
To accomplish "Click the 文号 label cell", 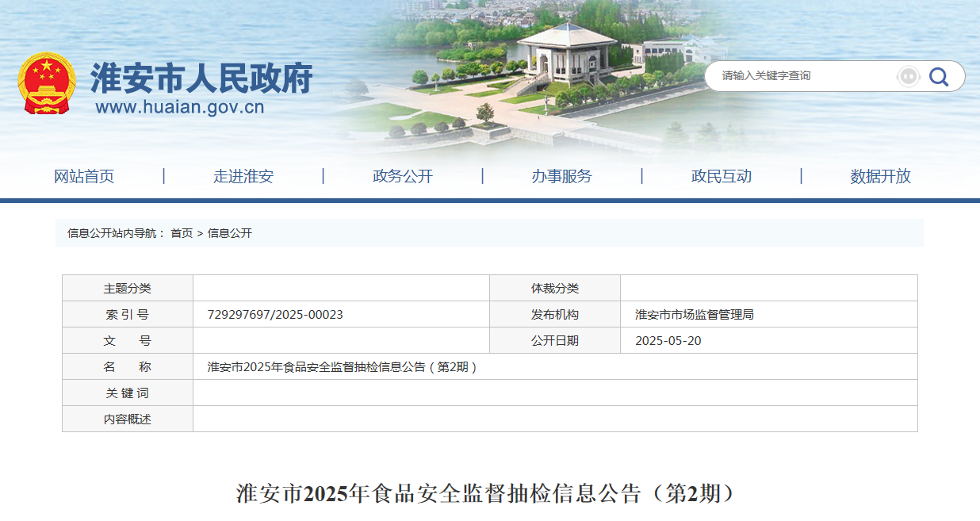I will [128, 340].
